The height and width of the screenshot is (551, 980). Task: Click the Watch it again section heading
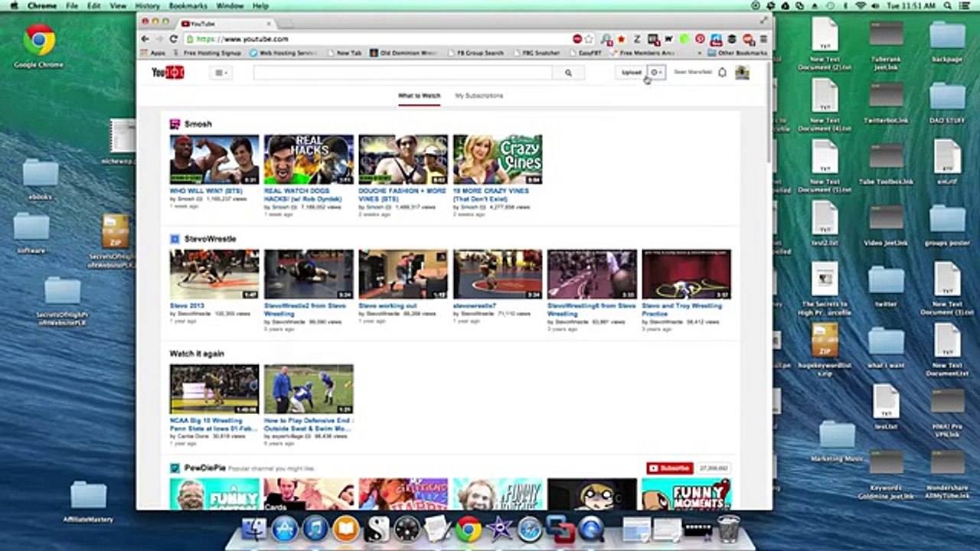[197, 354]
